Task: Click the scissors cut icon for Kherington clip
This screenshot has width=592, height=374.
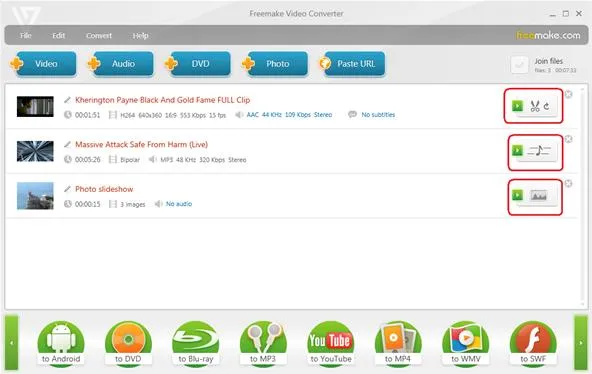Action: pos(535,106)
